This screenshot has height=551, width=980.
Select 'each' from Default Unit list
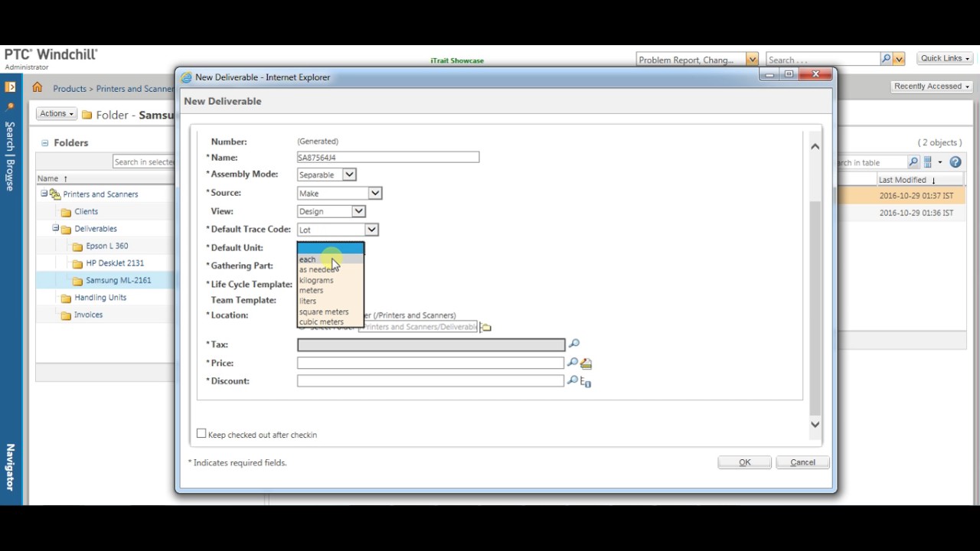pyautogui.click(x=330, y=259)
